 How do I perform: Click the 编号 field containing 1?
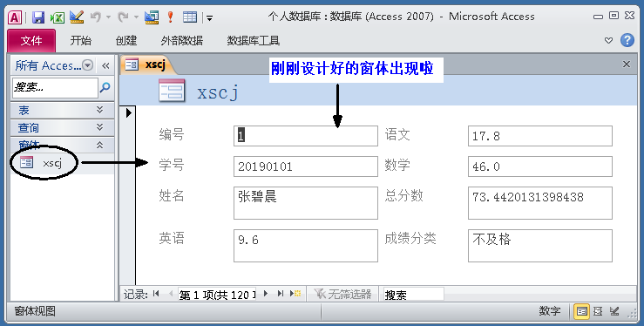pos(306,136)
